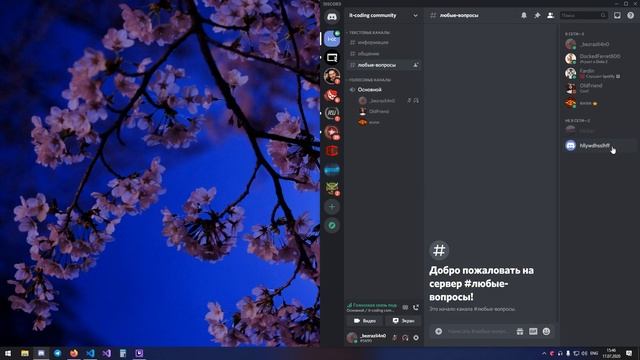640x360 pixels.
Task: Open the Windows Start menu
Action: (x=8, y=353)
